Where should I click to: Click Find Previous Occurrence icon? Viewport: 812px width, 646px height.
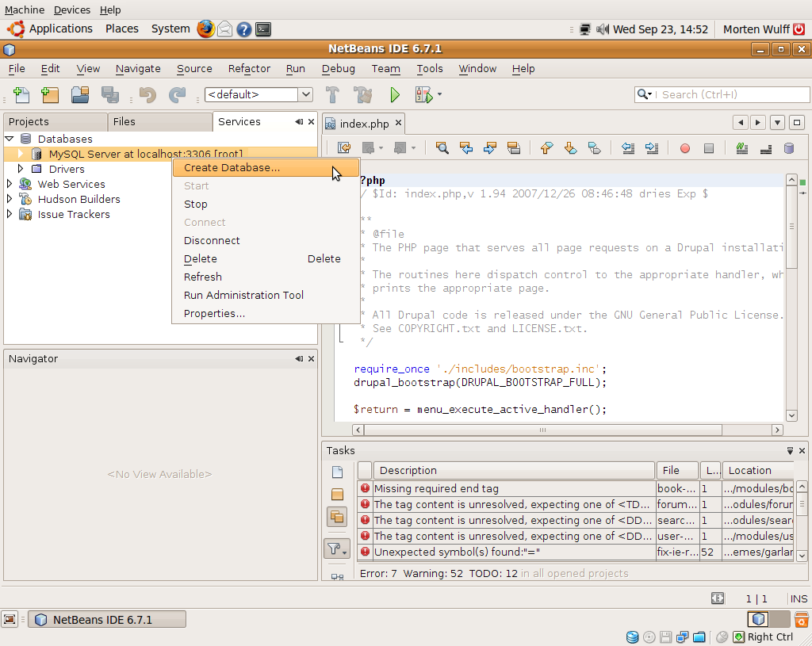pyautogui.click(x=466, y=148)
